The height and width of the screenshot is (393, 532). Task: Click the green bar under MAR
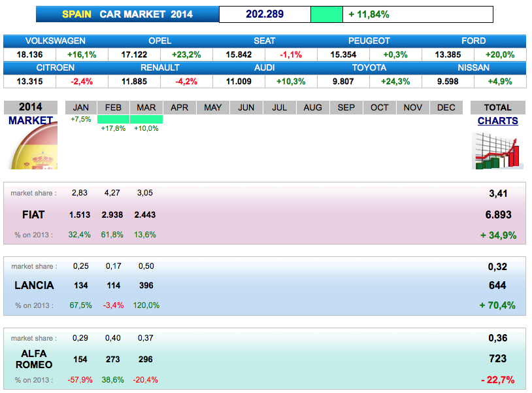point(146,119)
